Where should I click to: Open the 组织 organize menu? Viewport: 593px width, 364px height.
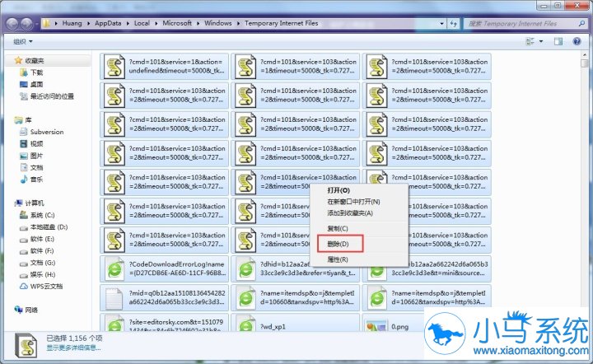coord(23,41)
